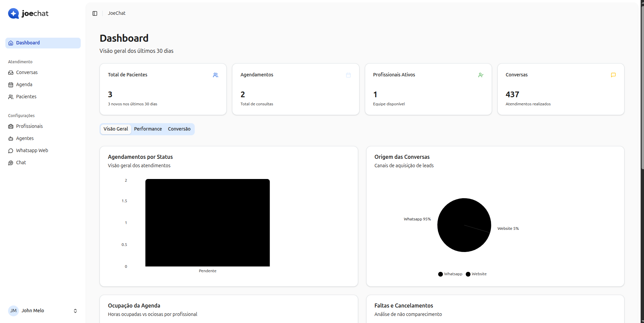Click the JoeChat breadcrumb link

pyautogui.click(x=116, y=13)
